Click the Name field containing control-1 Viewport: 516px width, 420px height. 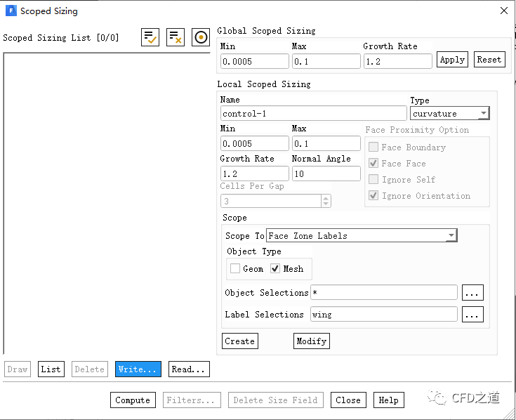click(313, 113)
